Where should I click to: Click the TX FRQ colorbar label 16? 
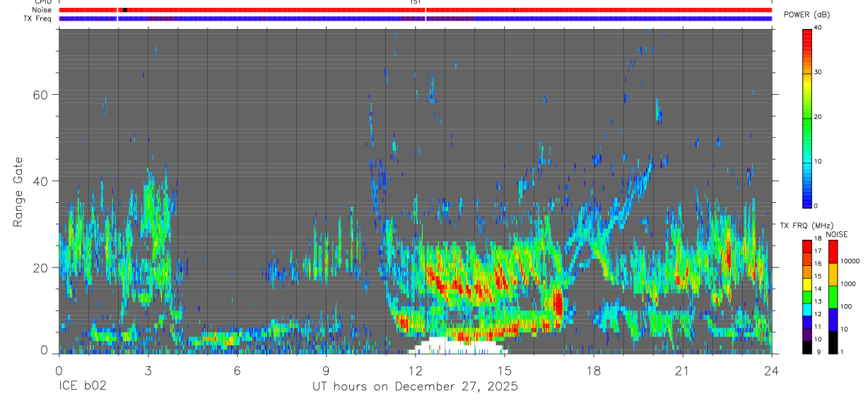[819, 264]
